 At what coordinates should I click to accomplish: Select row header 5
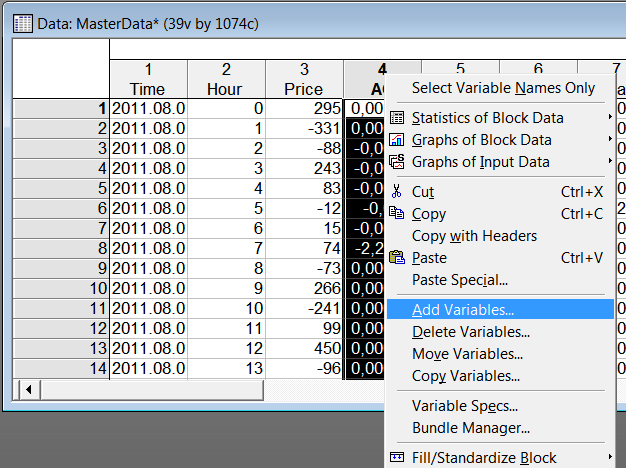click(61, 188)
